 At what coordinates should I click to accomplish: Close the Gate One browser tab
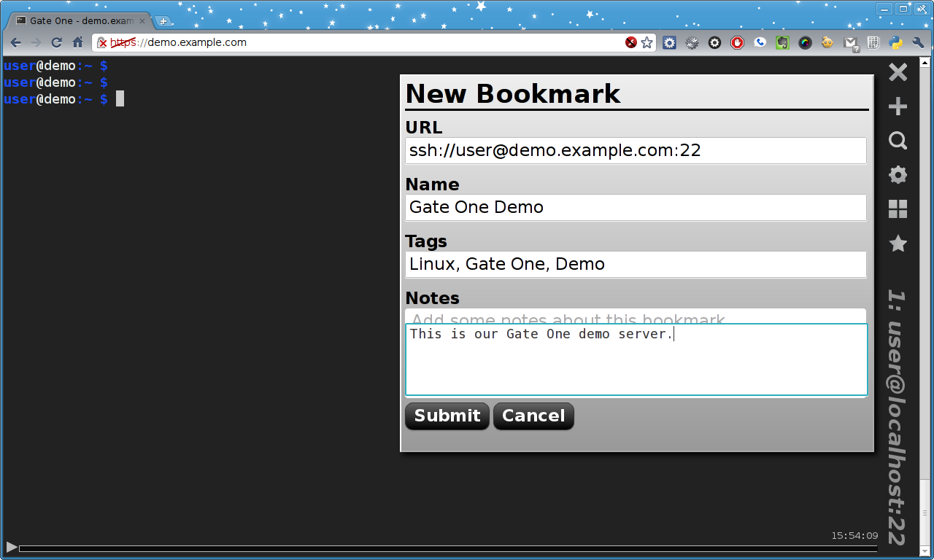[142, 21]
